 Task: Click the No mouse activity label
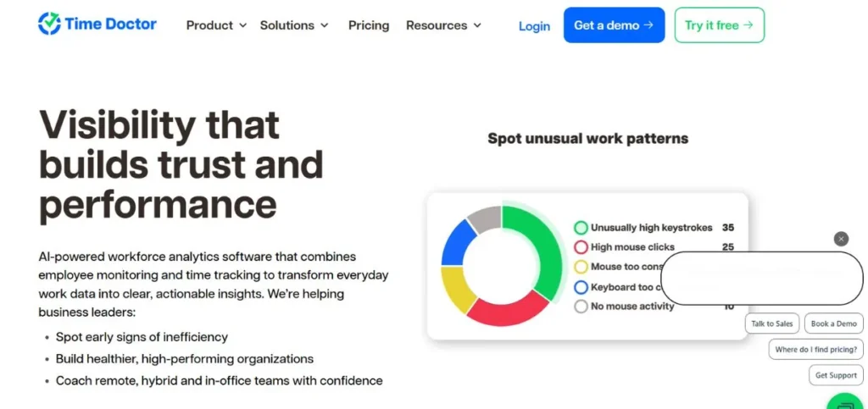632,307
